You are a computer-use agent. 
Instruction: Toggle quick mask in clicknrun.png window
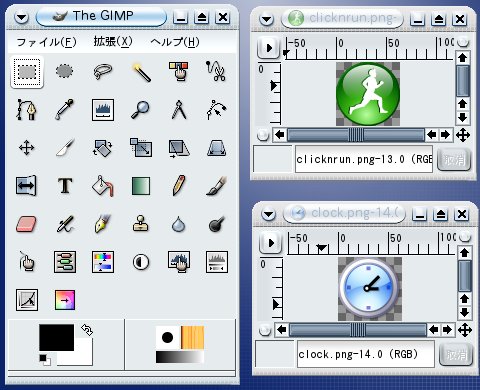point(263,135)
